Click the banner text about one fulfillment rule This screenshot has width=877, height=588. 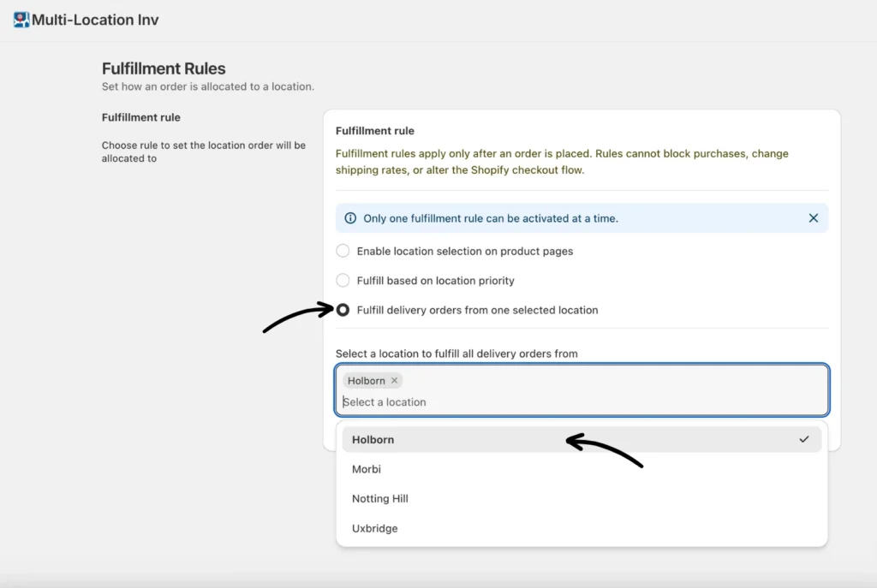point(490,218)
